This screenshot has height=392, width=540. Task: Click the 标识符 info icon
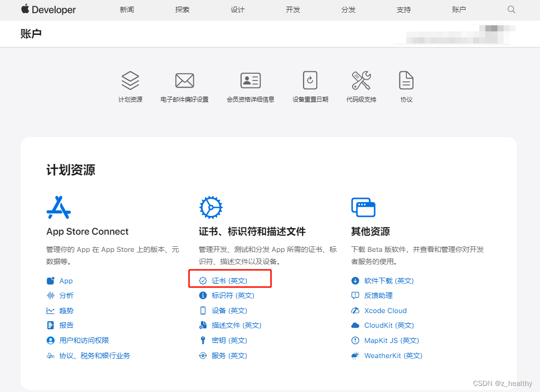[203, 295]
